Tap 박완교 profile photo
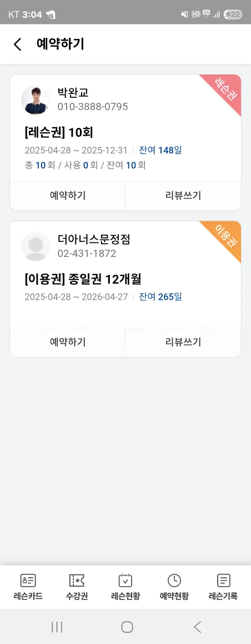The height and width of the screenshot is (644, 251). point(36,100)
